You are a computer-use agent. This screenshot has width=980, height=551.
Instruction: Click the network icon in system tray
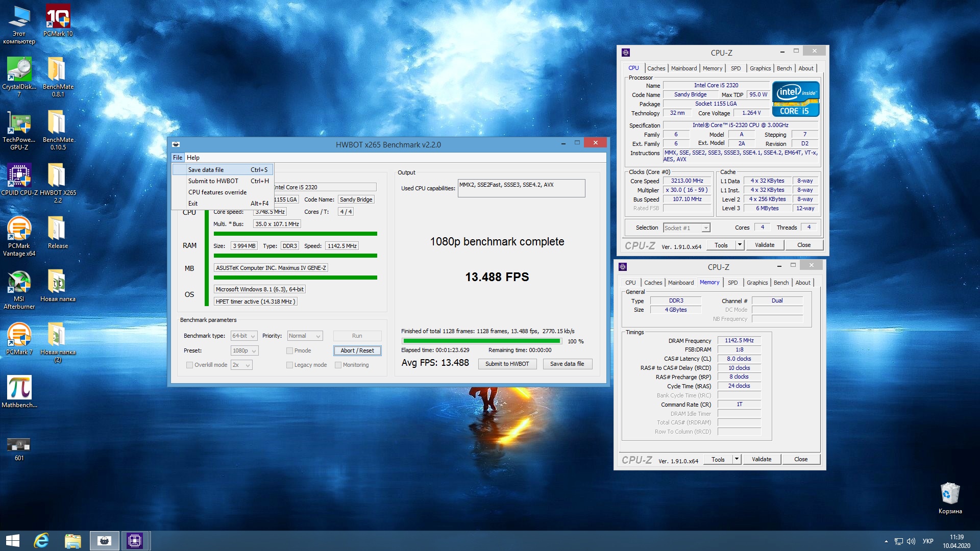(x=899, y=541)
